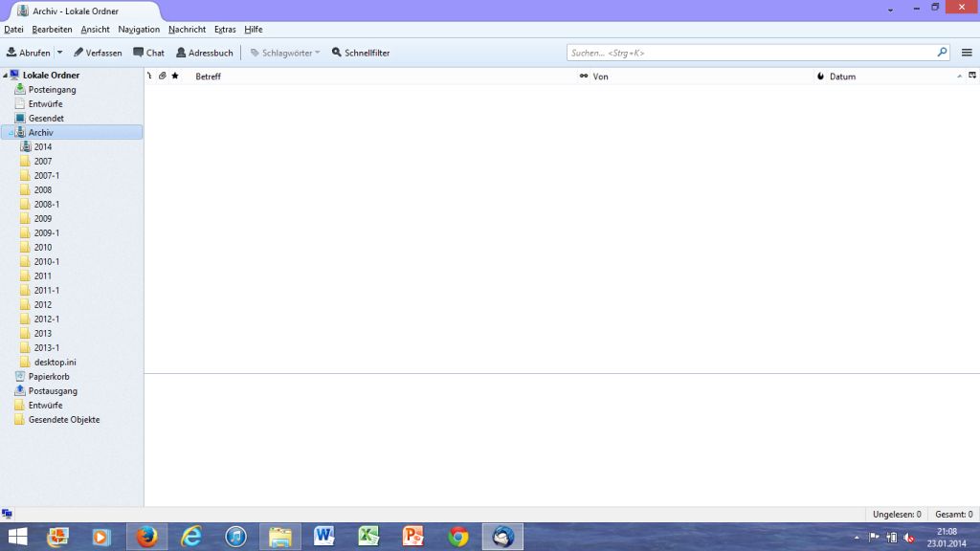Sort by junk status flame icon
Viewport: 980px width, 551px height.
click(x=820, y=77)
